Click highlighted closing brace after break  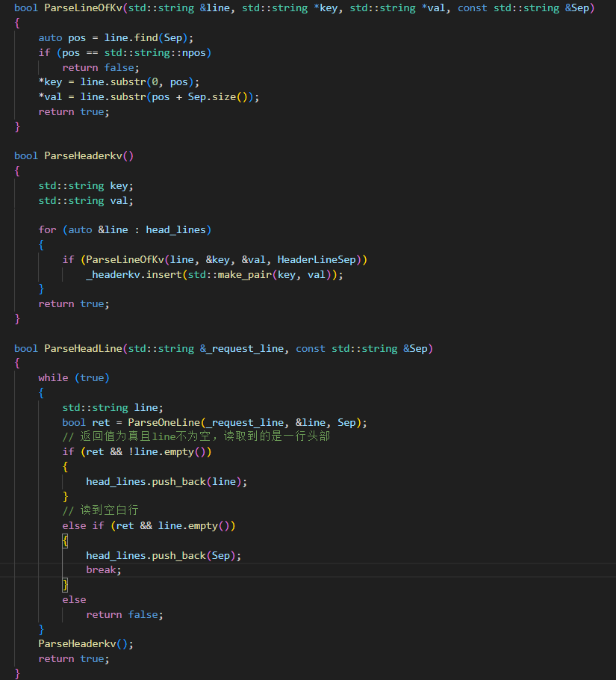66,584
